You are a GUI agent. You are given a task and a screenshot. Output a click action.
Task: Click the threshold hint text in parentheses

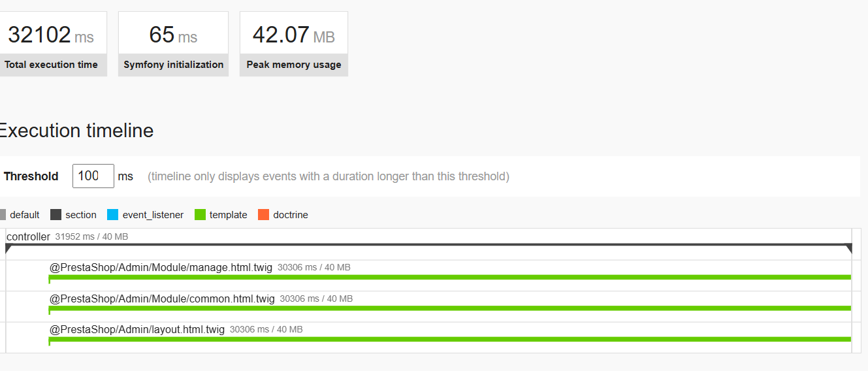click(329, 176)
